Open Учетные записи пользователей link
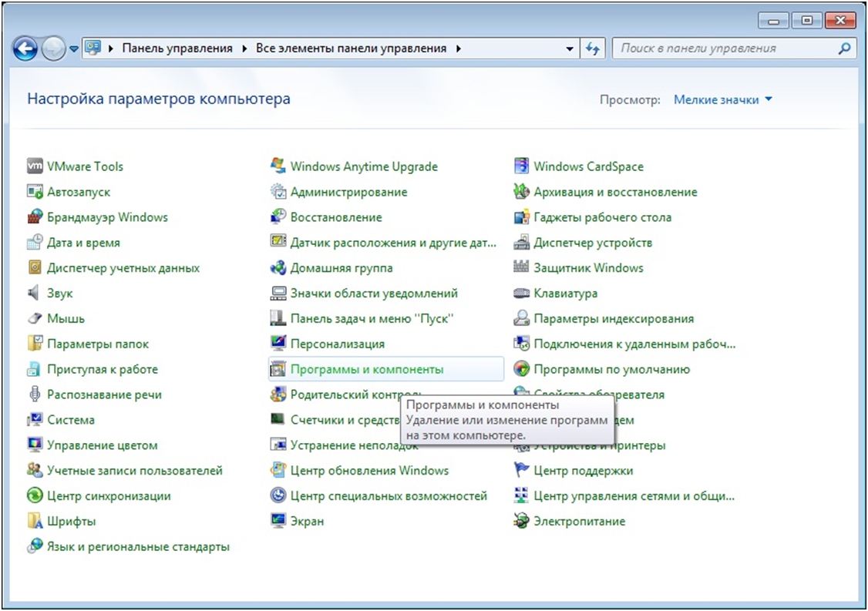The image size is (868, 611). pyautogui.click(x=134, y=471)
